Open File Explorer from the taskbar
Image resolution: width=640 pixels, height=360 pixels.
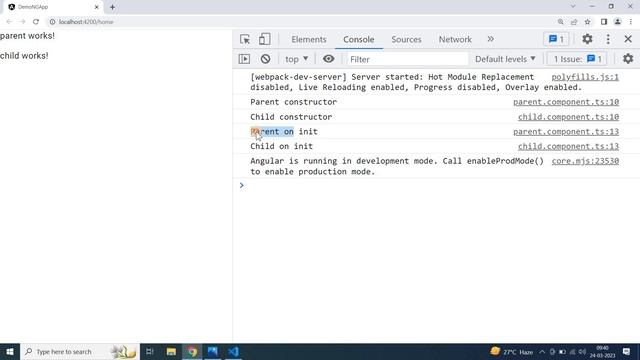[171, 351]
